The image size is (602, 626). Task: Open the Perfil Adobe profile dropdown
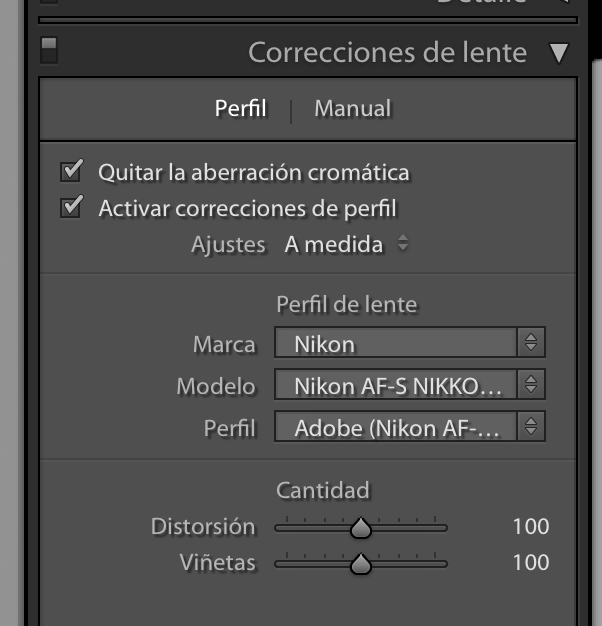point(410,426)
